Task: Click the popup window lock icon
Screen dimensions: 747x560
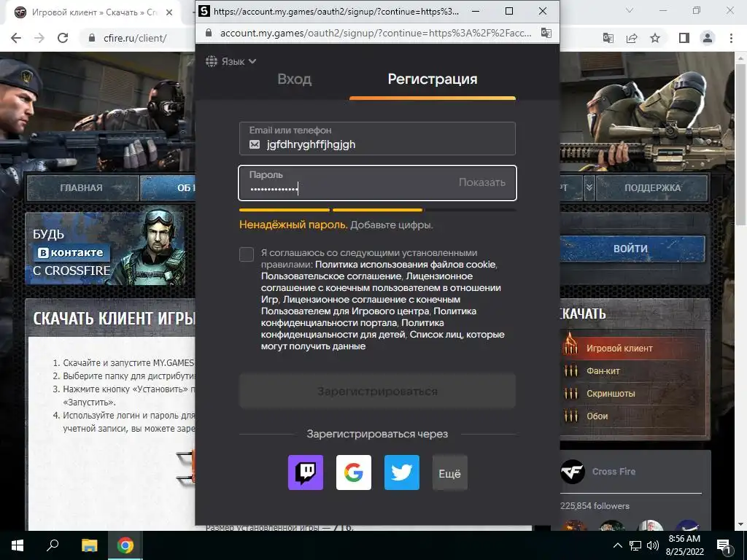Action: (208, 33)
